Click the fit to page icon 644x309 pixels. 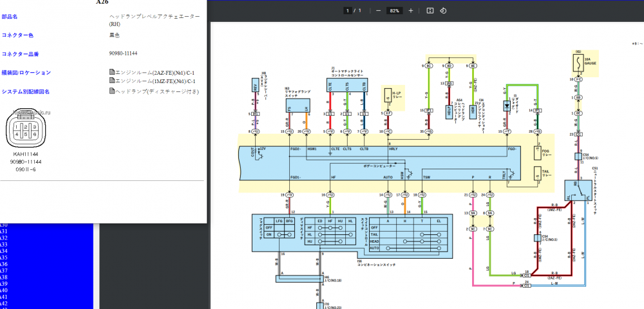(x=430, y=11)
